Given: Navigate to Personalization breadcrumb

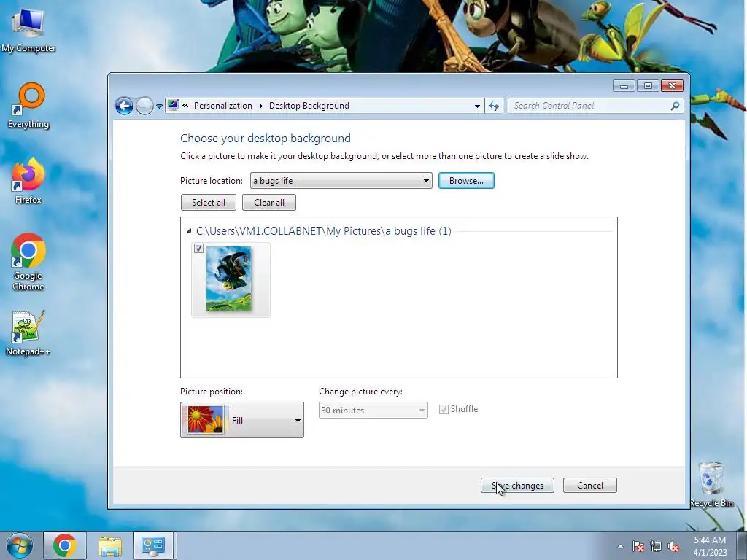Looking at the screenshot, I should (223, 106).
